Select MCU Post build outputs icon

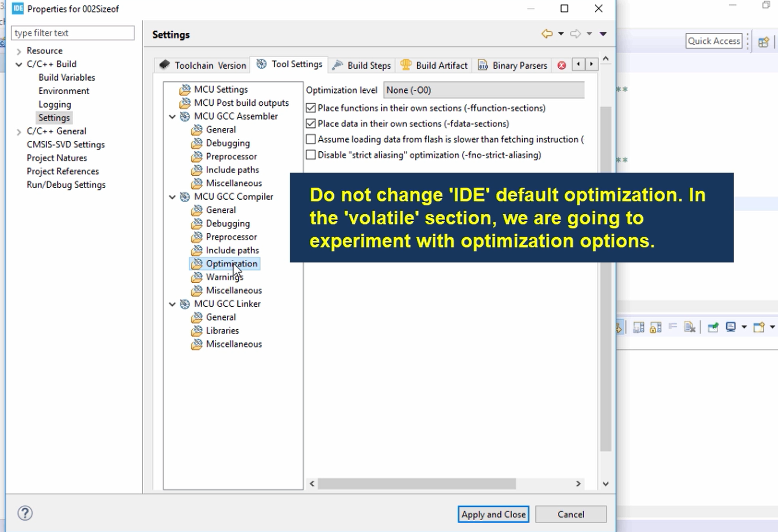pyautogui.click(x=185, y=103)
